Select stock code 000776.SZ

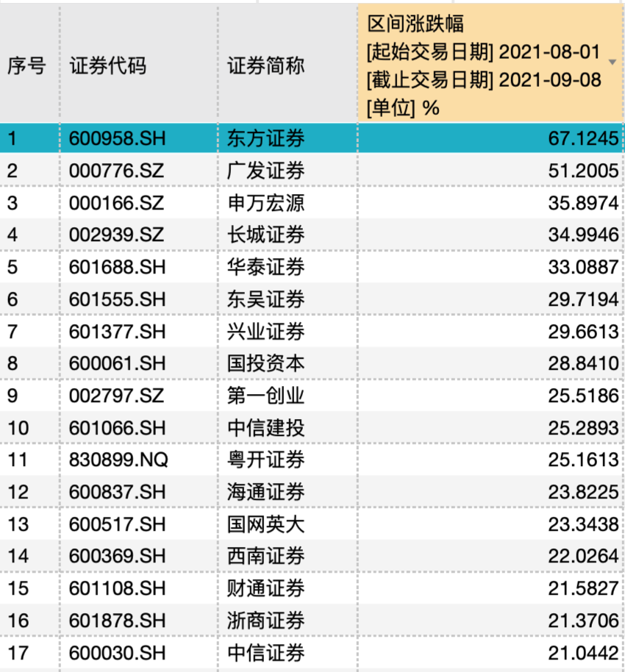116,171
